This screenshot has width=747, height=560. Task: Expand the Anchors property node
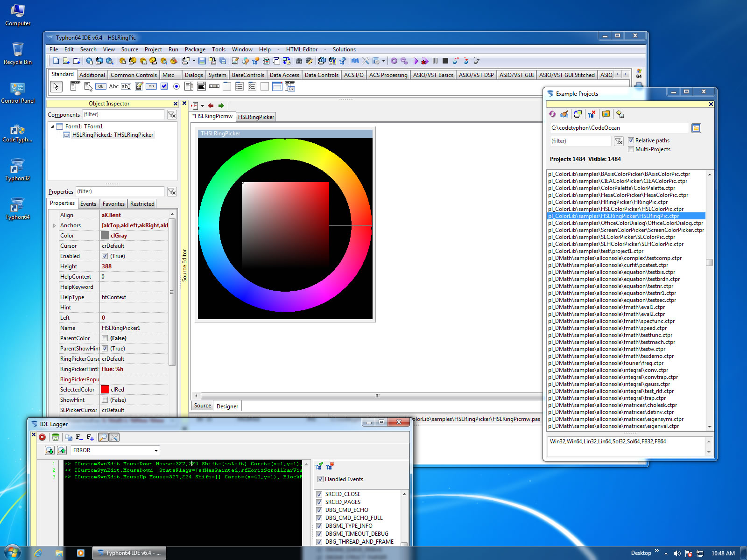(x=55, y=225)
